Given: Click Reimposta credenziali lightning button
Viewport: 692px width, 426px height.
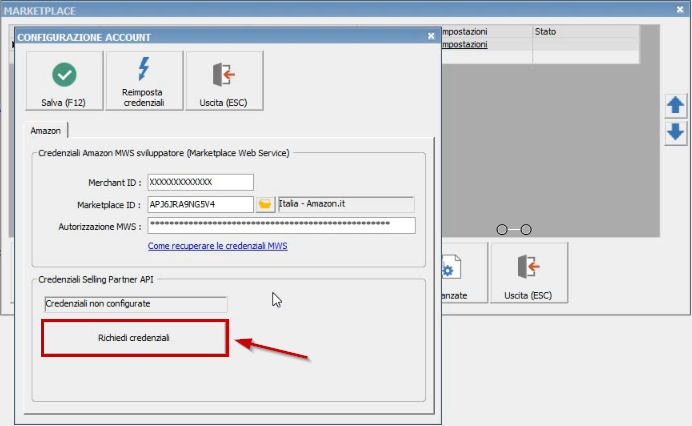Looking at the screenshot, I should click(144, 81).
